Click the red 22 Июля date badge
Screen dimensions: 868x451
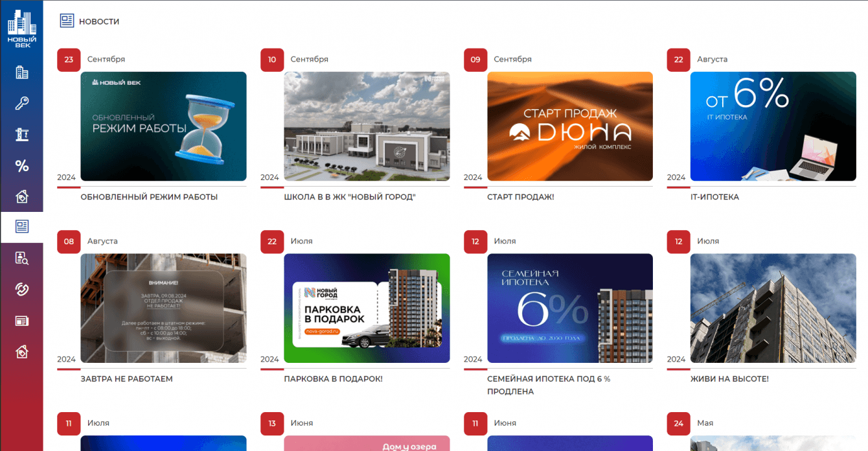[x=272, y=242]
